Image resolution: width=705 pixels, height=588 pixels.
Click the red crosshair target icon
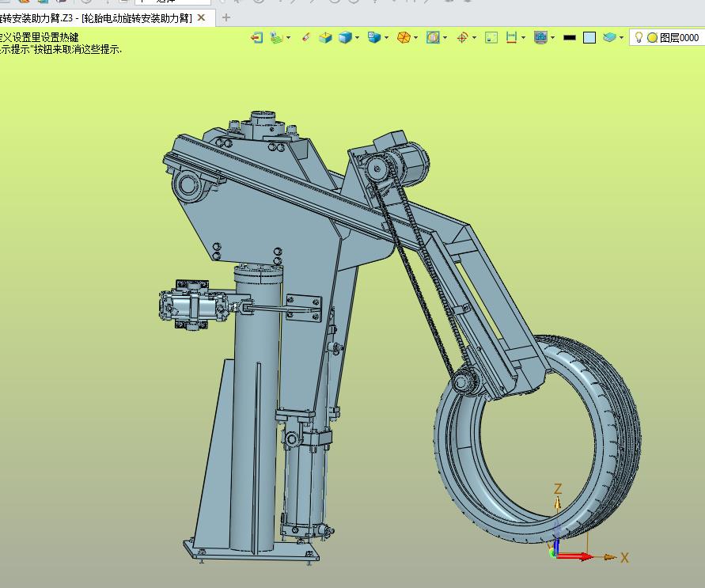pyautogui.click(x=462, y=38)
